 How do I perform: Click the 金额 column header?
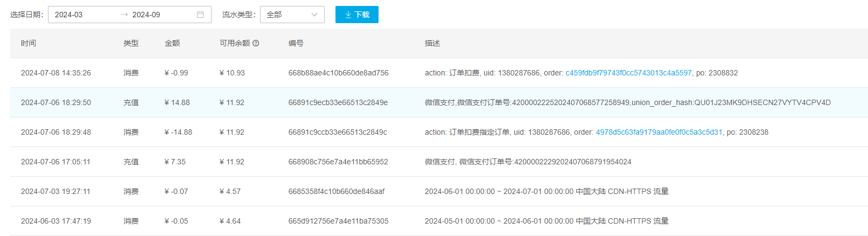click(x=172, y=43)
